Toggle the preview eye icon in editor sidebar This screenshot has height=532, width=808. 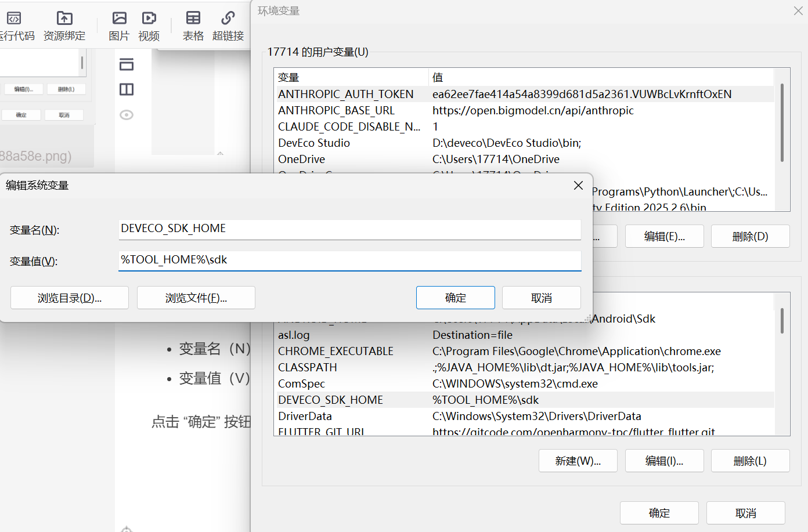click(x=127, y=115)
